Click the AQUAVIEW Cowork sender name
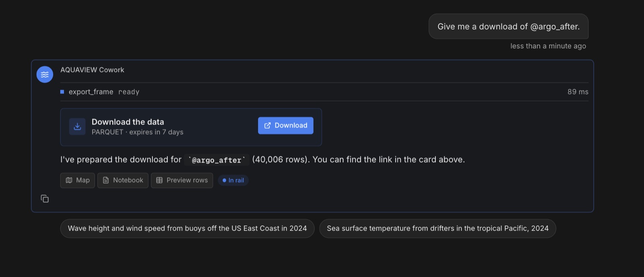This screenshot has width=644, height=277. coord(92,70)
